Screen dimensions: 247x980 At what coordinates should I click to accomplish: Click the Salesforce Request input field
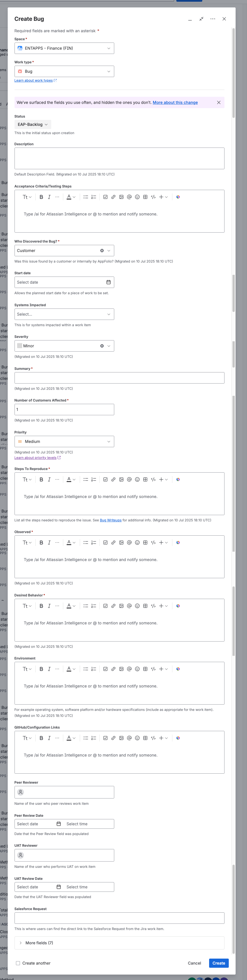pyautogui.click(x=119, y=918)
